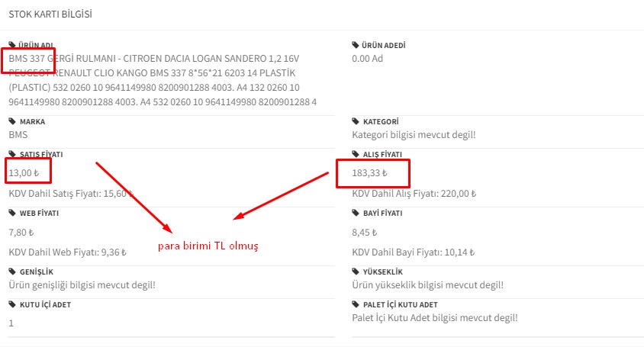644x347 pixels.
Task: Select the KUTU İÇİ ADET tag icon
Action: point(12,304)
